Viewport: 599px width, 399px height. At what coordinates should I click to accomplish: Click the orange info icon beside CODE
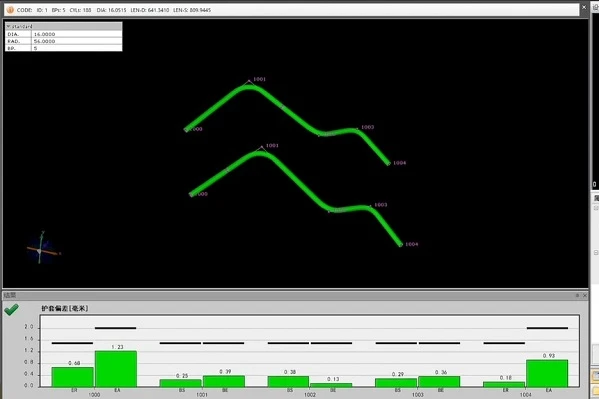(x=10, y=10)
